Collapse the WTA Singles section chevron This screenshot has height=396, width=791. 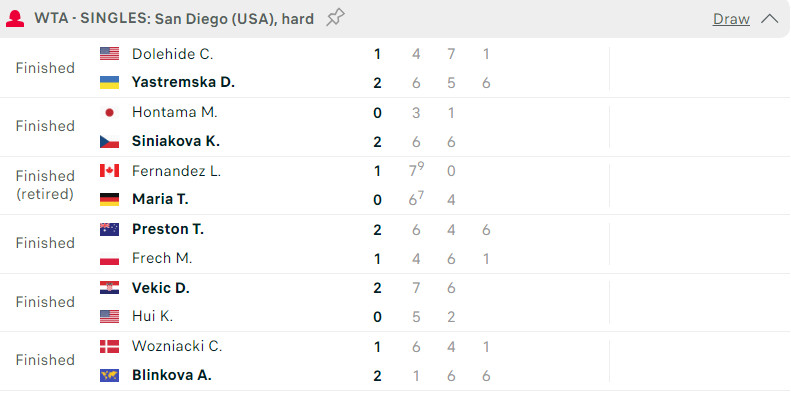pyautogui.click(x=770, y=19)
